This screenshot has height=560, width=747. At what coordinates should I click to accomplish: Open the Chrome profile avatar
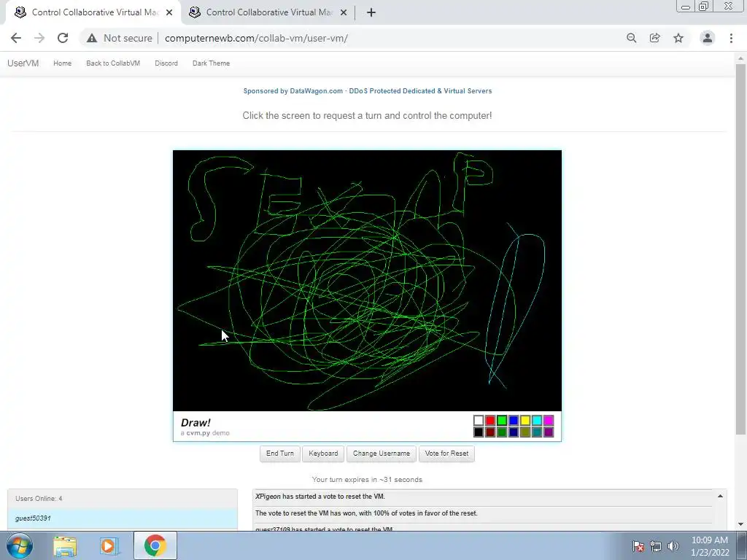point(708,38)
